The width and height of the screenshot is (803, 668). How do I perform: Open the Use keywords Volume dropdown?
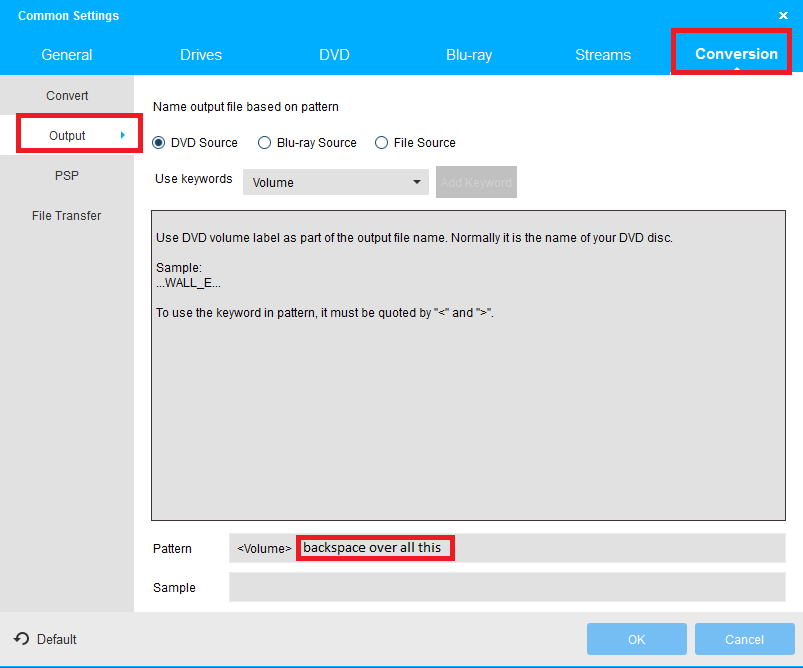[335, 182]
